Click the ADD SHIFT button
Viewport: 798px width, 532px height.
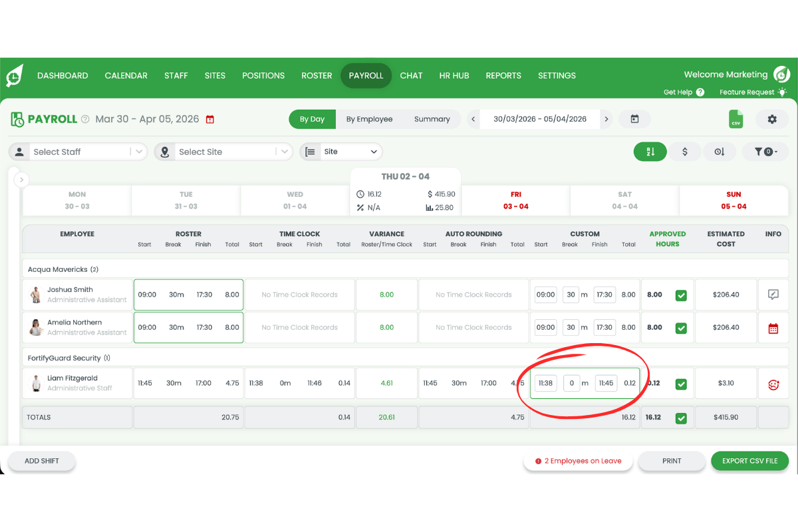tap(42, 461)
